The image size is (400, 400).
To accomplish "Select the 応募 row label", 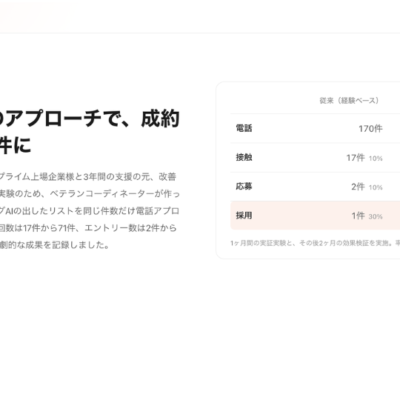I will (x=244, y=186).
